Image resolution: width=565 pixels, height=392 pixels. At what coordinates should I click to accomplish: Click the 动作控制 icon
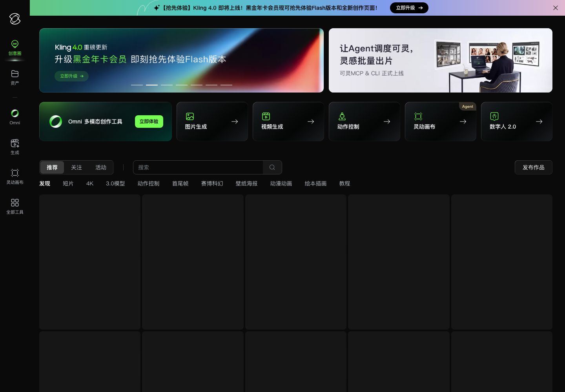(342, 116)
